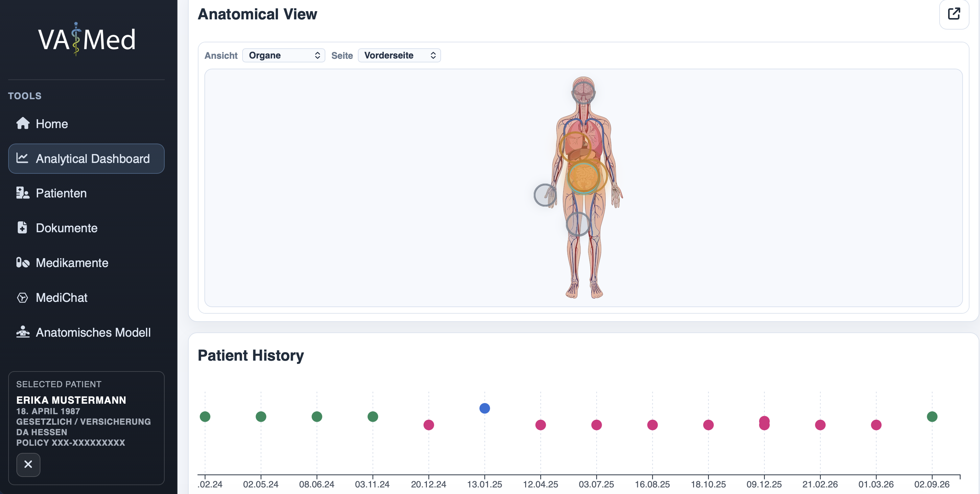Click the Dokumente file icon

click(x=22, y=227)
